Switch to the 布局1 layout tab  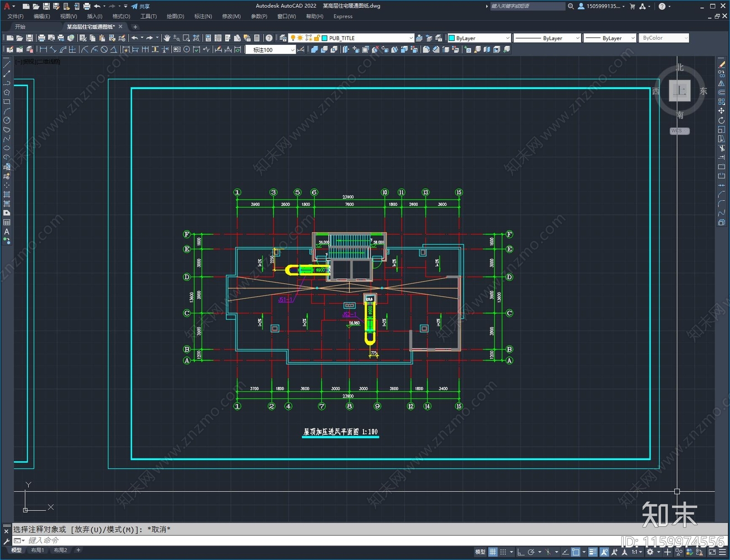[38, 550]
